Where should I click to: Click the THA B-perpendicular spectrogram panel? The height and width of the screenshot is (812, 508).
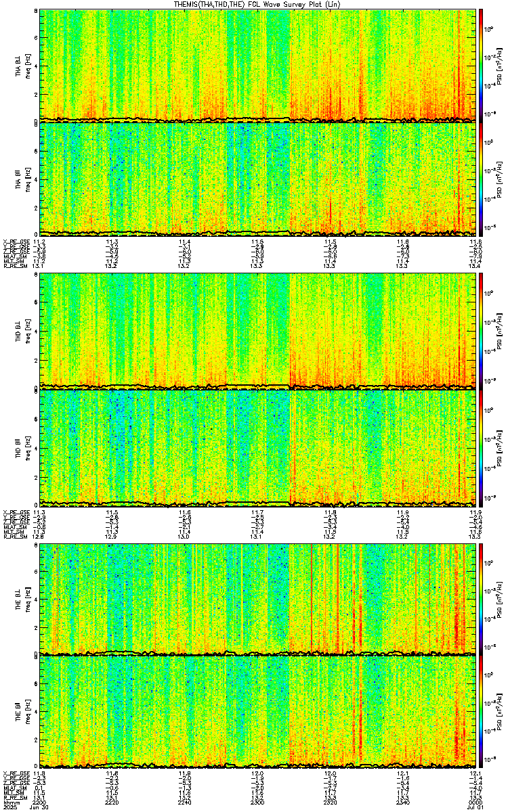(257, 64)
